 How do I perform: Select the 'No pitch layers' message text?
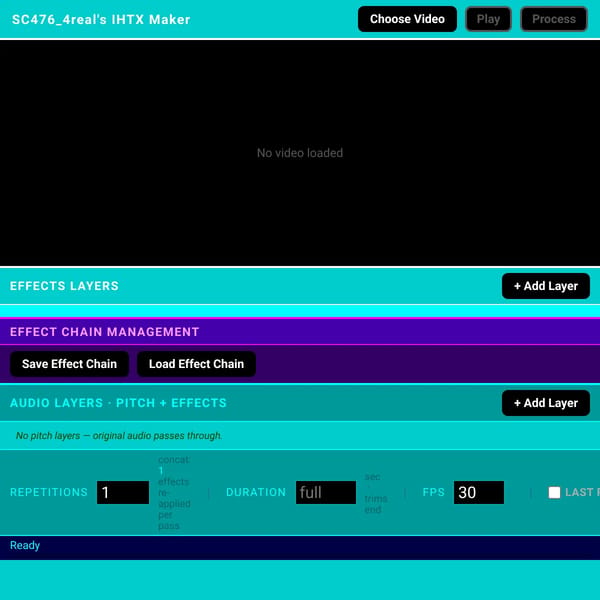(x=119, y=436)
